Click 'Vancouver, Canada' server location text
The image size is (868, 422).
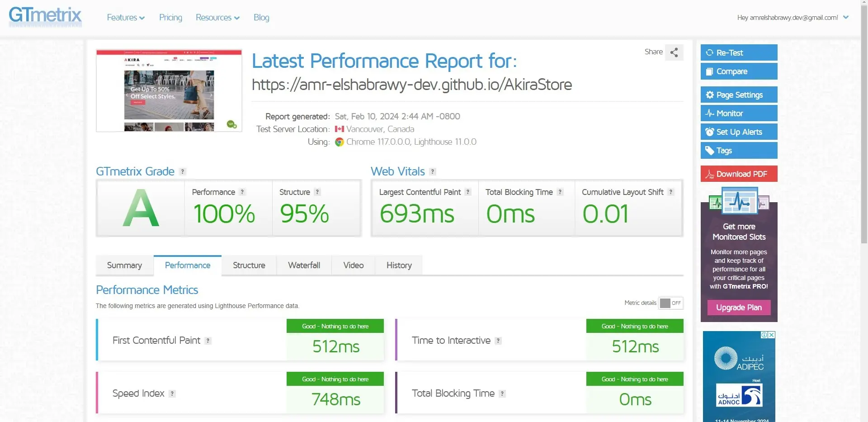380,129
